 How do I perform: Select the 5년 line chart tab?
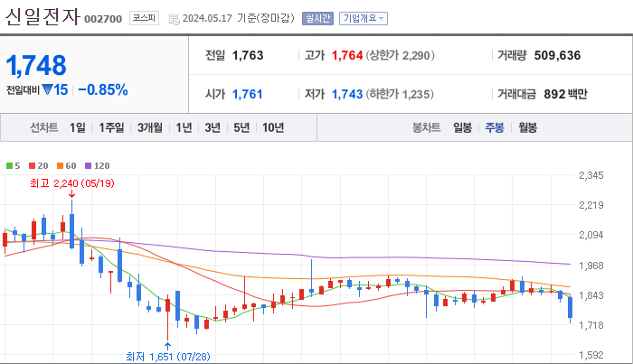[241, 127]
